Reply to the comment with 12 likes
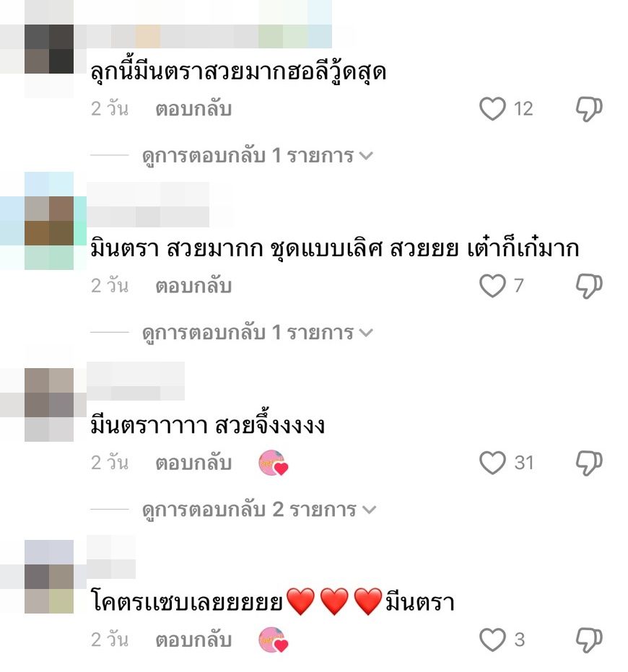The image size is (628, 672). coord(193,109)
